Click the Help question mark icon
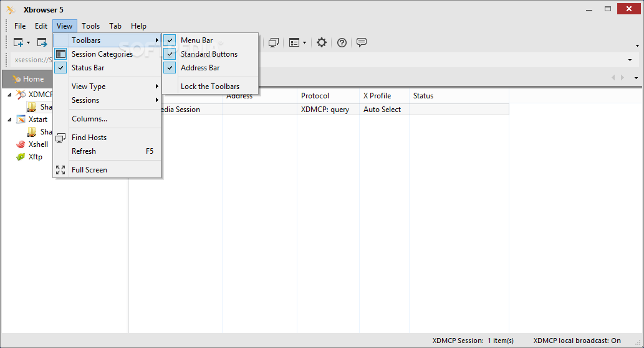This screenshot has width=644, height=348. [x=342, y=42]
